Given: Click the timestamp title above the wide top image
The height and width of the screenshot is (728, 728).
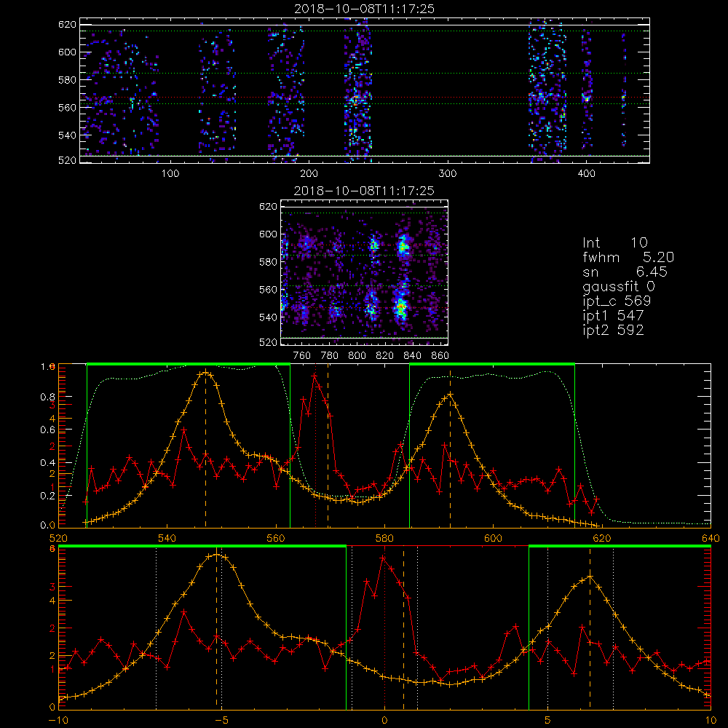Looking at the screenshot, I should (x=365, y=9).
